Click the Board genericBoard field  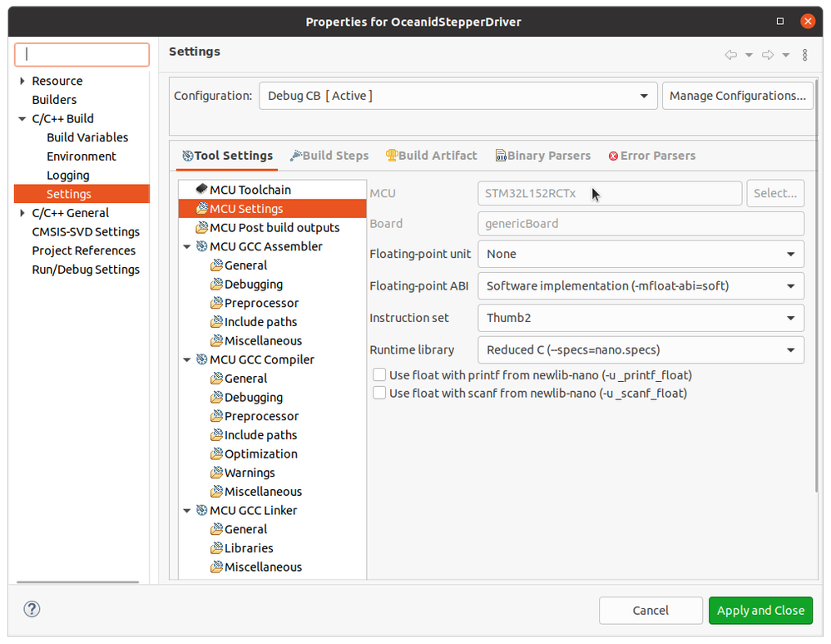pos(641,223)
